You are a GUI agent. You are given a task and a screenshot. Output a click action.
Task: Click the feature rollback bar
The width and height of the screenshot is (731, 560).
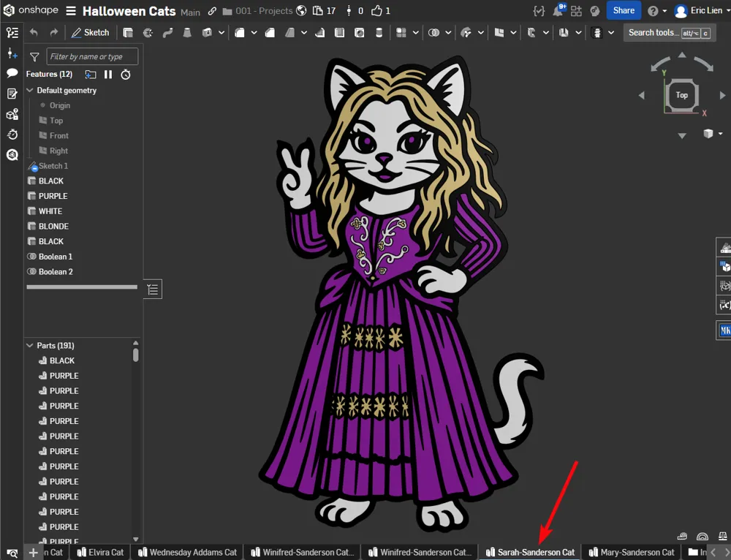coord(82,287)
